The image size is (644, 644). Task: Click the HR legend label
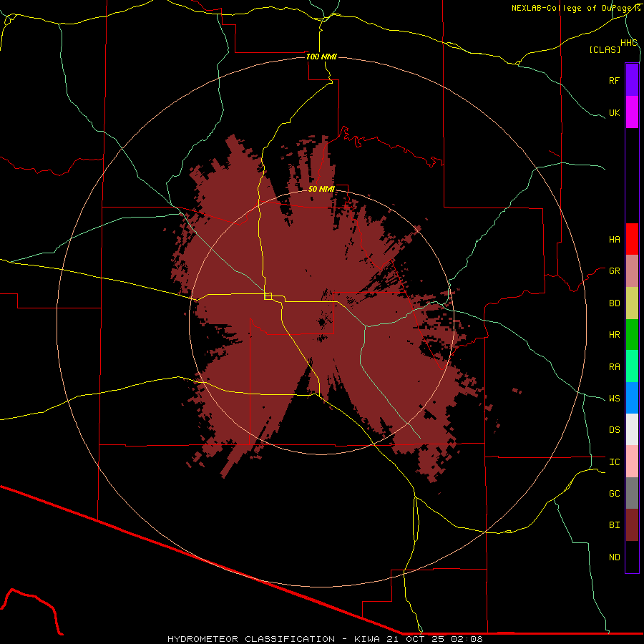point(614,335)
